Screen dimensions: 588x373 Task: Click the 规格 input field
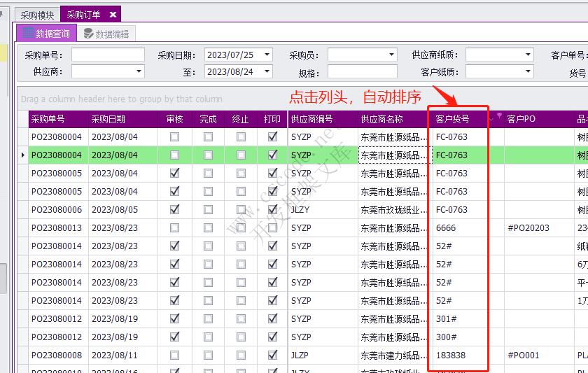click(363, 71)
